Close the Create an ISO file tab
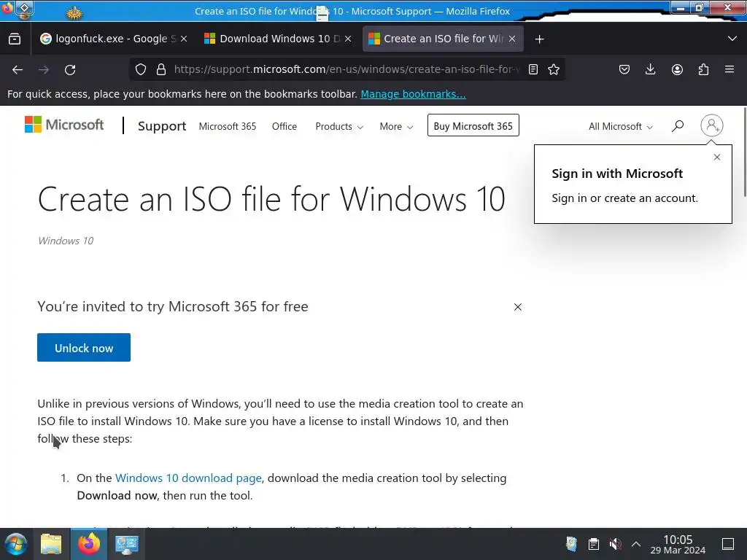Viewport: 747px width, 560px height. coord(512,39)
